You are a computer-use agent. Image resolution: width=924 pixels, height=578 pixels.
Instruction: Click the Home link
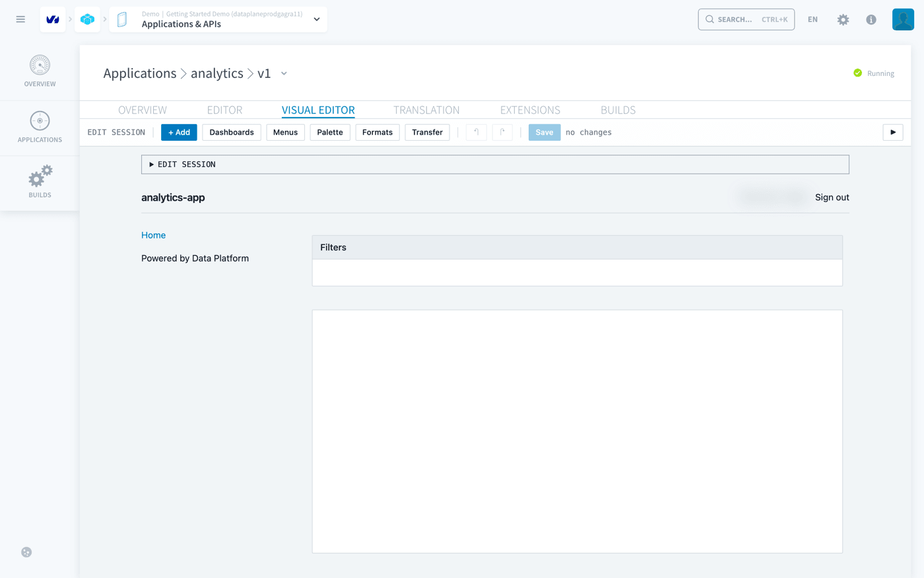click(x=153, y=235)
